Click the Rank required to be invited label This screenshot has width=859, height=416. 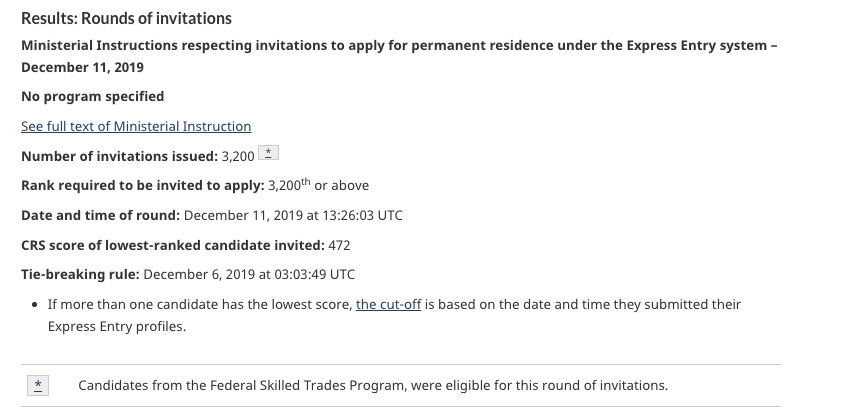142,186
